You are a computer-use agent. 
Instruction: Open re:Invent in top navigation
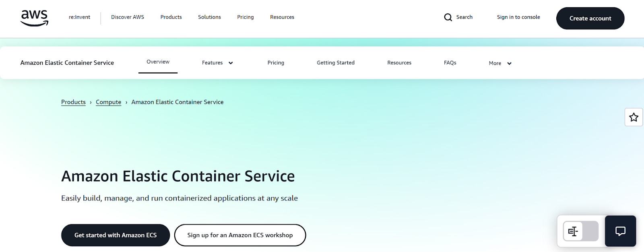79,17
